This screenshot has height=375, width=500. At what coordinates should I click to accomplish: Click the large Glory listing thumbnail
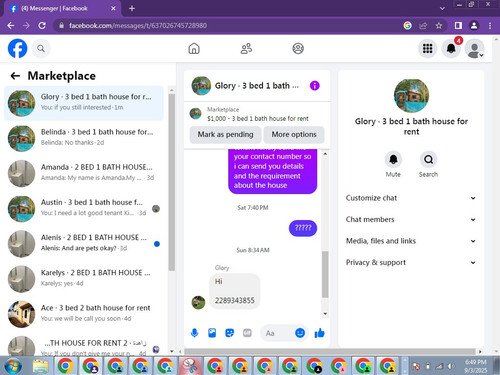click(411, 96)
